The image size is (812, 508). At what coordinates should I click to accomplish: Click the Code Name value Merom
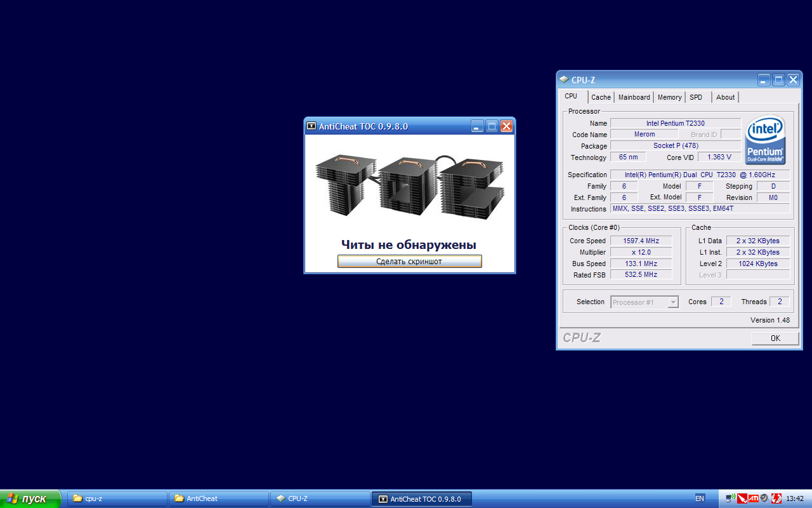coord(645,135)
